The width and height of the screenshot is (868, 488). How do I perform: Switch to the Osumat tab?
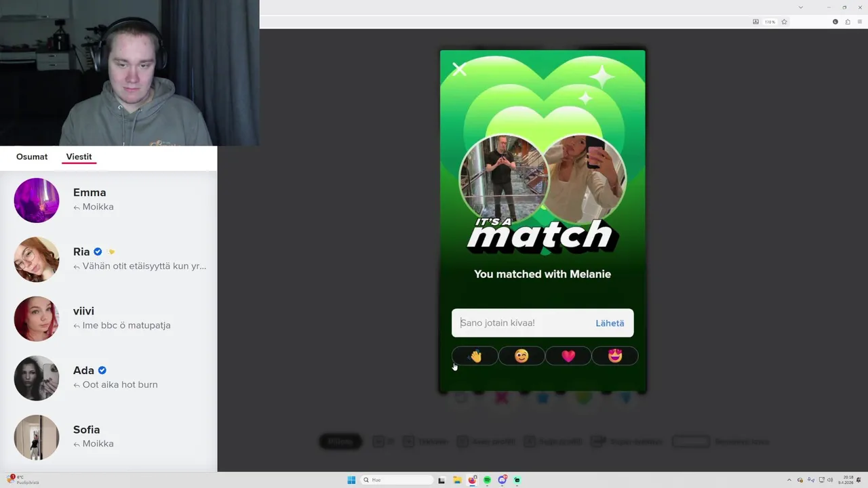click(32, 157)
